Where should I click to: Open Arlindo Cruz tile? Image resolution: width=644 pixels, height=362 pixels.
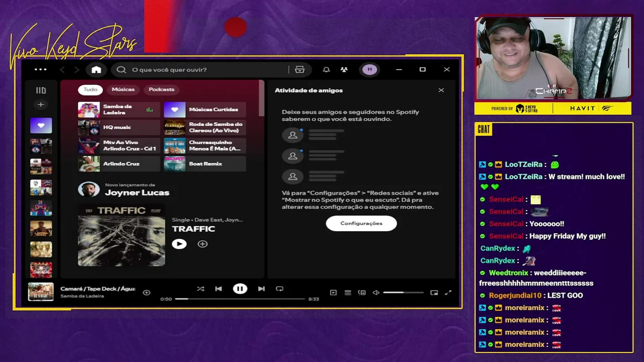pos(119,164)
